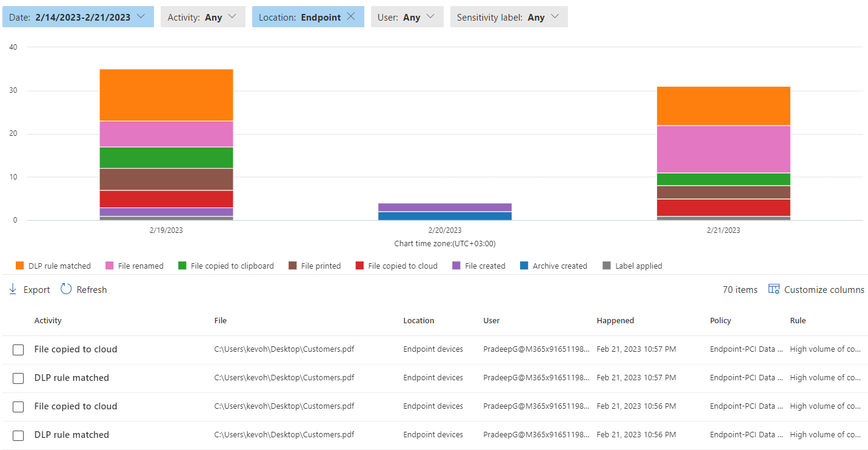Check the first File copied to cloud row
868x450 pixels.
(x=18, y=350)
